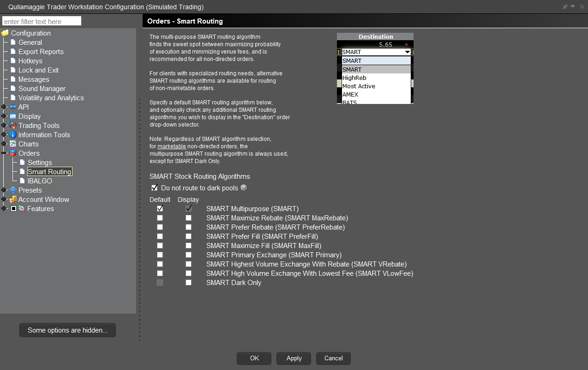
Task: Uncheck Do not route to dark pools
Action: pyautogui.click(x=155, y=188)
